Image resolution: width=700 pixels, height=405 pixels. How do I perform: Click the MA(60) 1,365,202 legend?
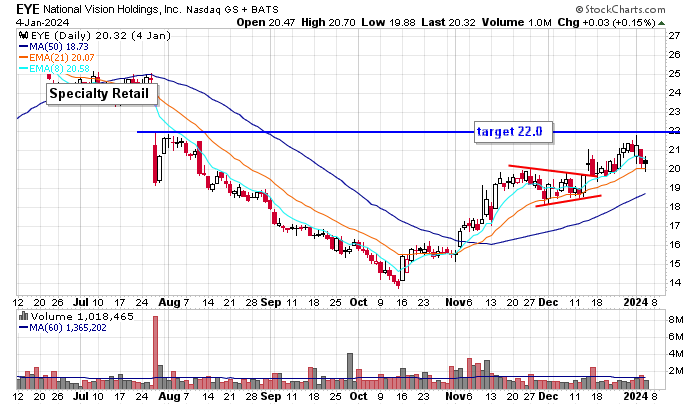pos(62,328)
